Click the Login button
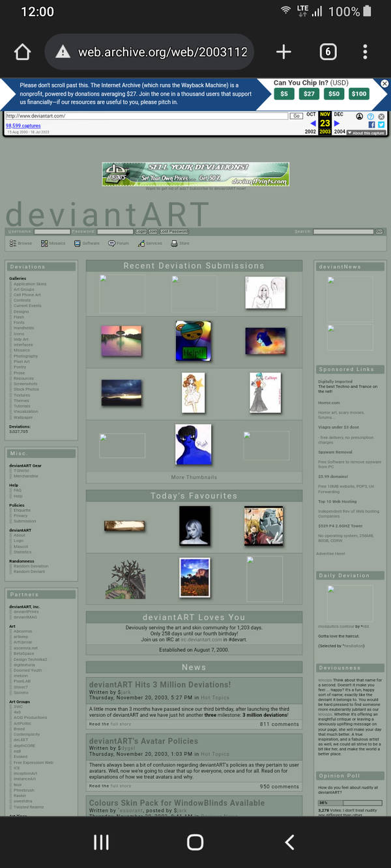This screenshot has height=868, width=391. pos(141,231)
